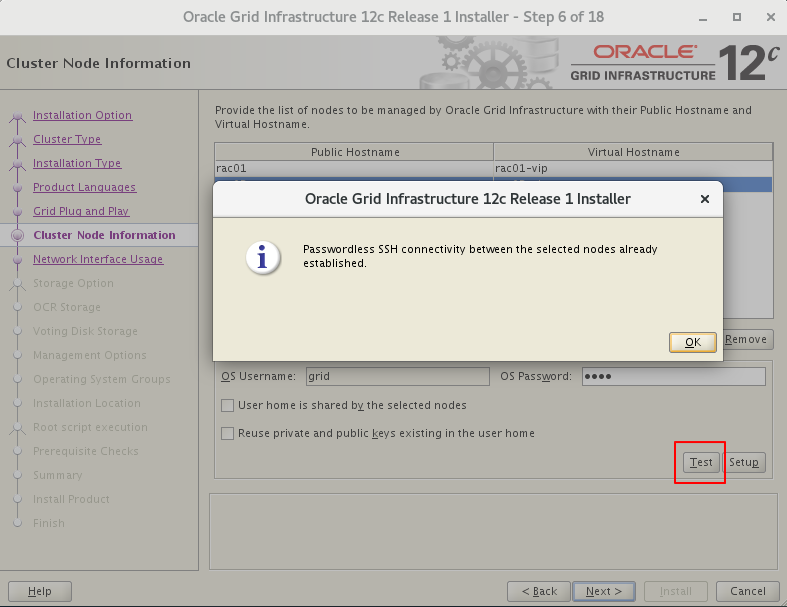787x607 pixels.
Task: Toggle Reuse private and public keys checkbox
Action: (227, 433)
